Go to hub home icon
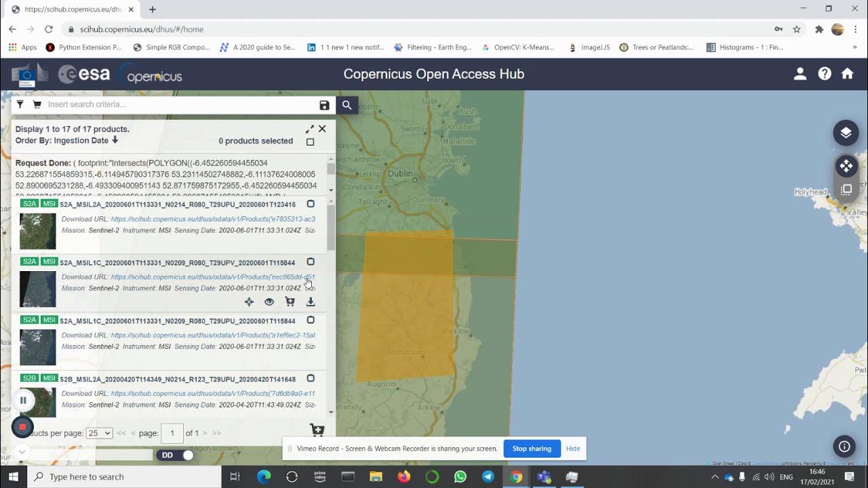Image resolution: width=868 pixels, height=488 pixels. pyautogui.click(x=848, y=74)
